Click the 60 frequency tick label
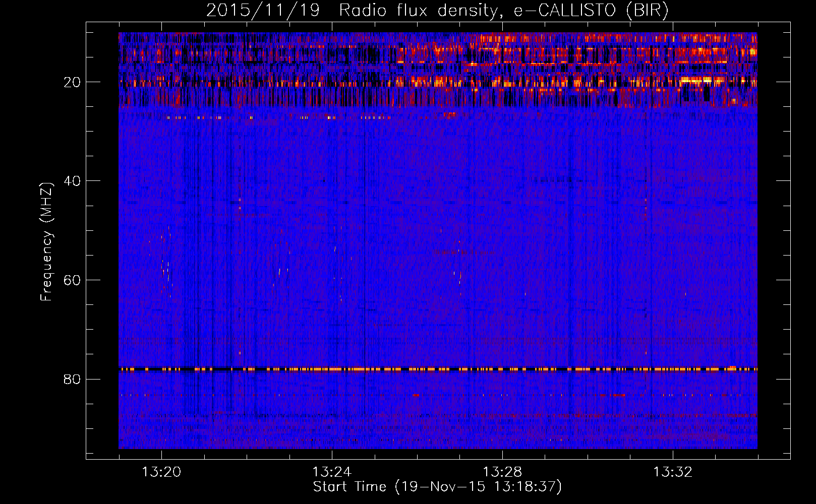 (73, 280)
